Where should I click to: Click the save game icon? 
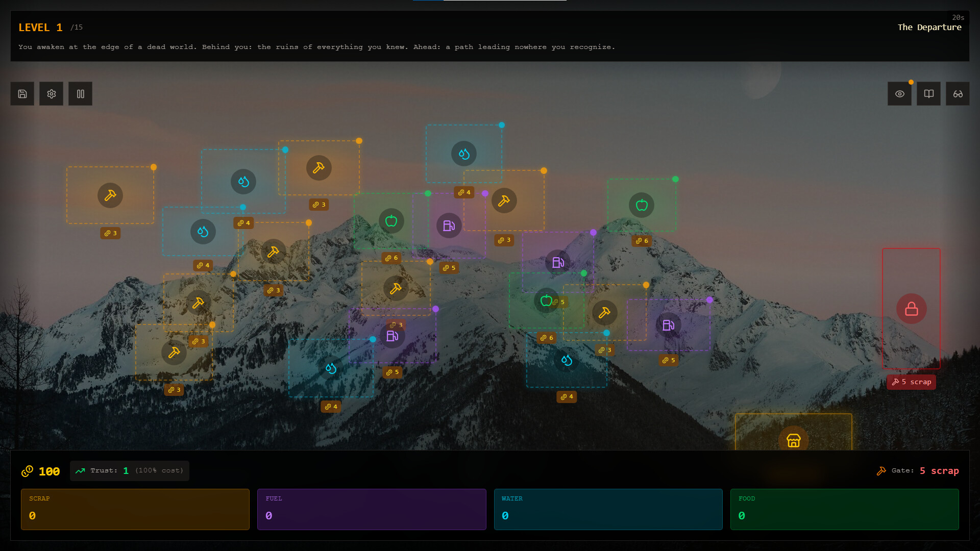pyautogui.click(x=22, y=94)
